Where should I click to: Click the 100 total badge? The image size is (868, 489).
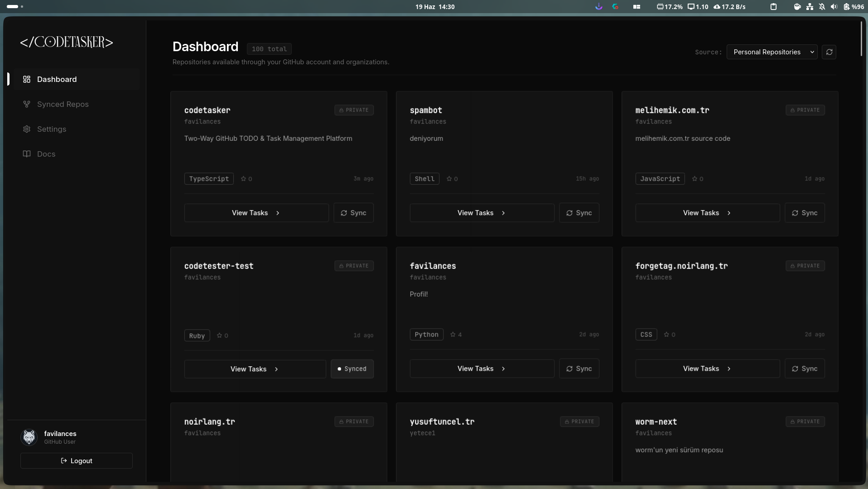[269, 49]
